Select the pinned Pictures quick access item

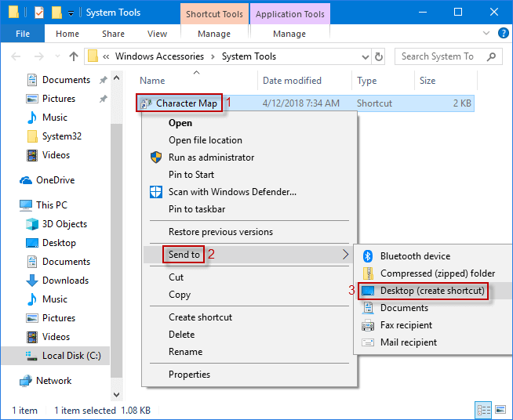click(59, 99)
